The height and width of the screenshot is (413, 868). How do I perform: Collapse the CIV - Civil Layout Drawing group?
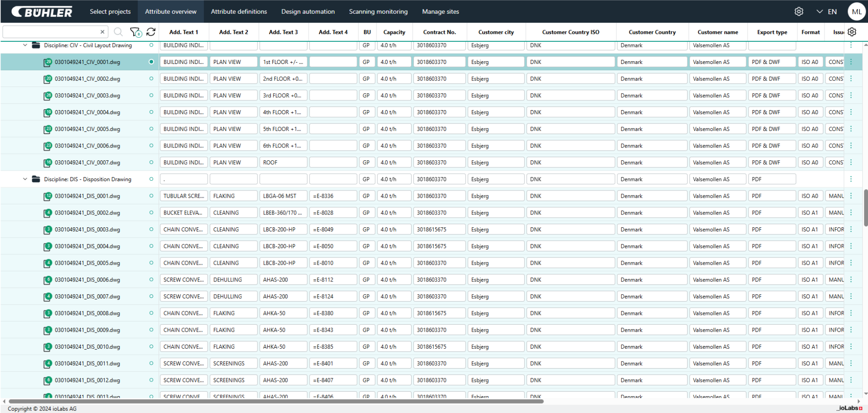25,45
